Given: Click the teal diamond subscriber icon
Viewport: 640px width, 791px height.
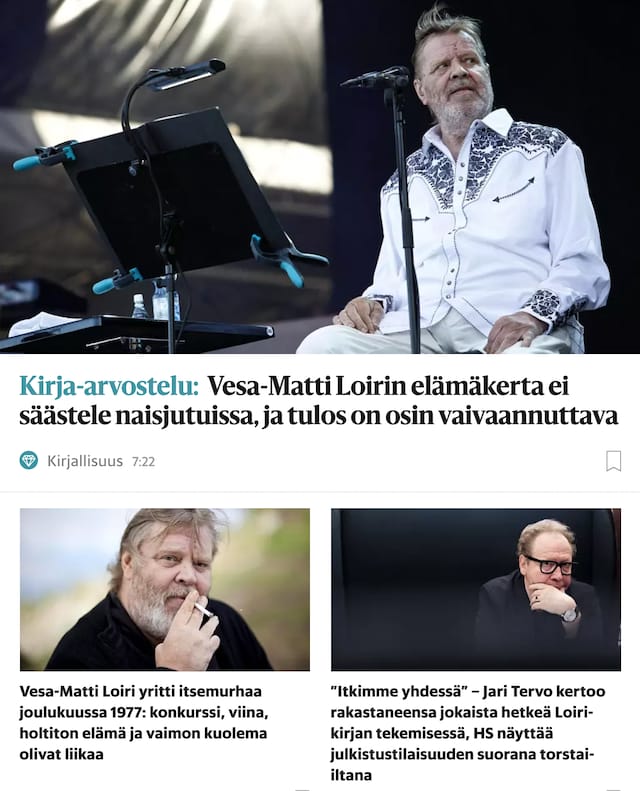Looking at the screenshot, I should coord(29,461).
